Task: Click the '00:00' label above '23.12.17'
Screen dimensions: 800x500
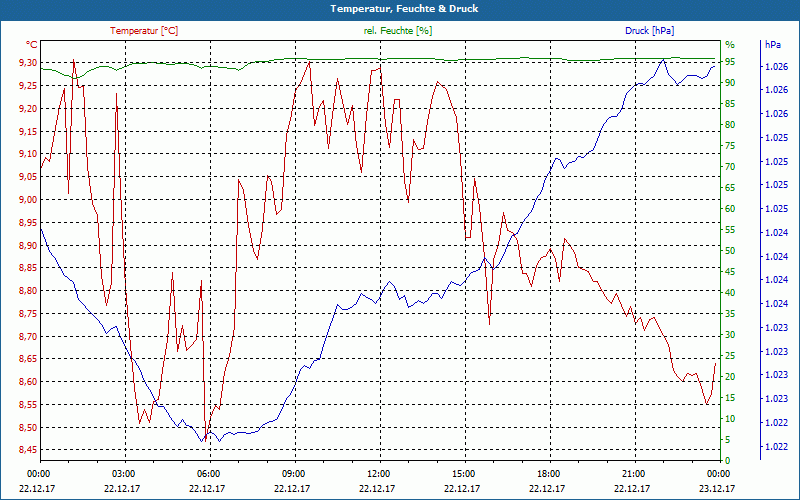Action: tap(717, 473)
